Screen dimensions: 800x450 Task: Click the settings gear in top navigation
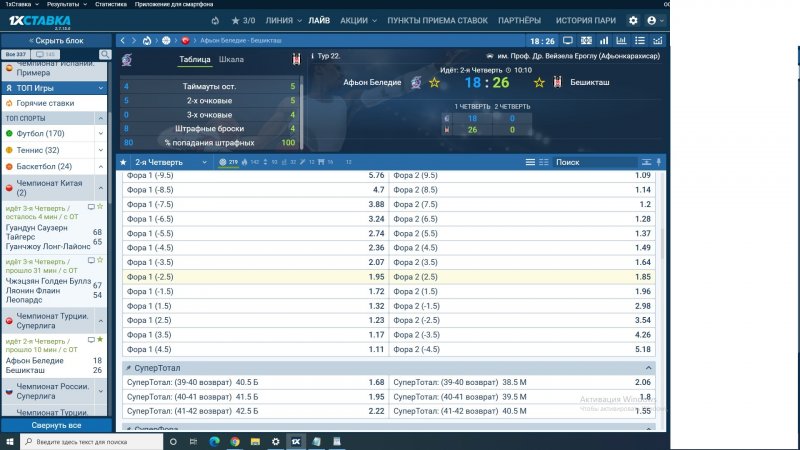[x=632, y=20]
